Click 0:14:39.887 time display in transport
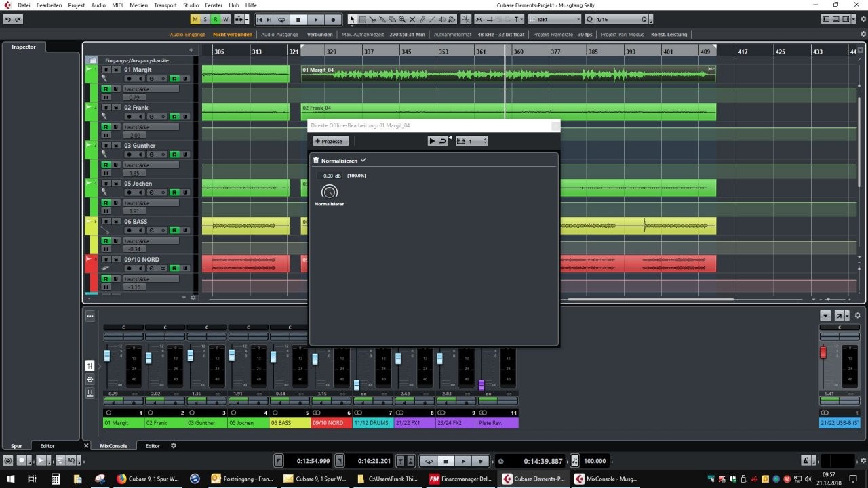The height and width of the screenshot is (488, 868). 542,461
